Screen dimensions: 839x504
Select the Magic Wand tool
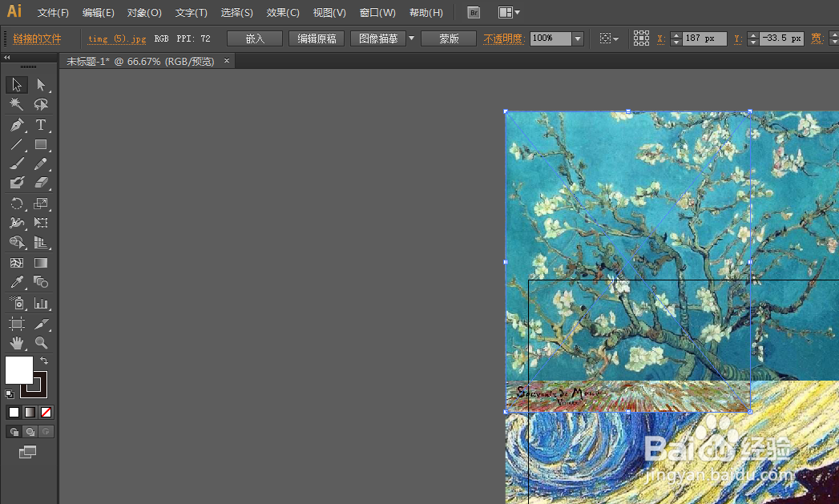coord(17,104)
